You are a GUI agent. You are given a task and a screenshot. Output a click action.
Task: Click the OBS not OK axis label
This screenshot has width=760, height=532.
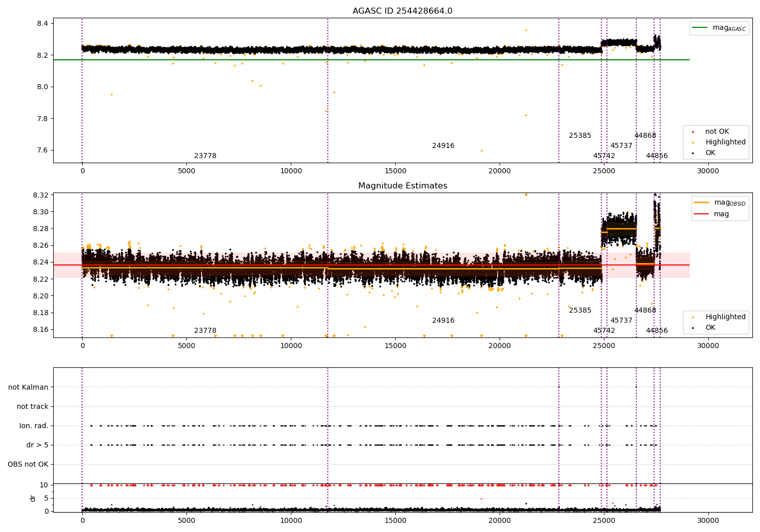28,464
